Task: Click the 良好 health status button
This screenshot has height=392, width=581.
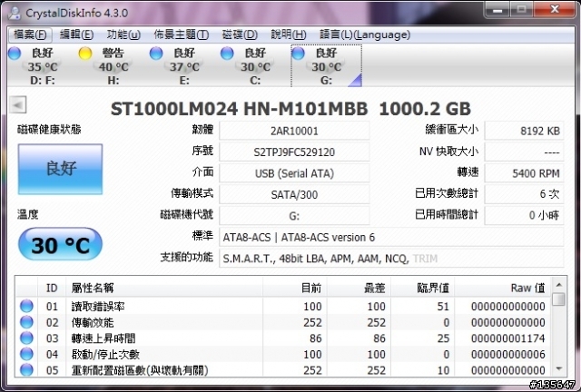Action: 61,169
